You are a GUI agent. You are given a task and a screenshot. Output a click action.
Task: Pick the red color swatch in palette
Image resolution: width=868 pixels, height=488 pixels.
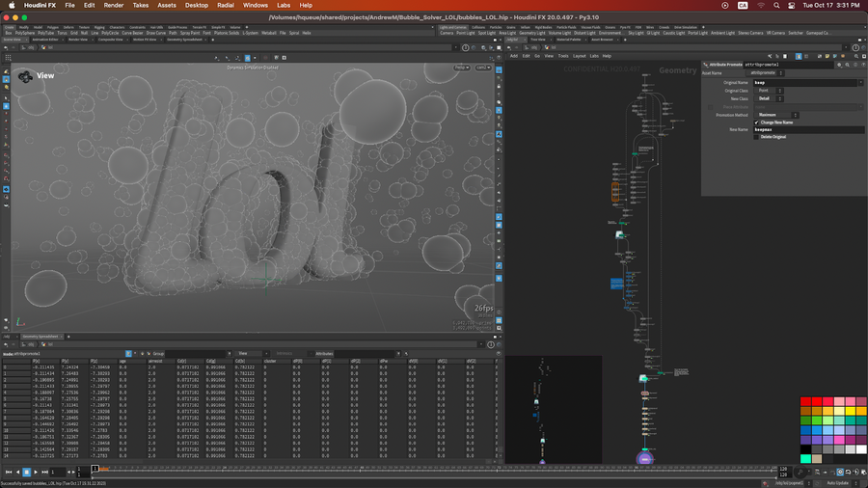[805, 401]
